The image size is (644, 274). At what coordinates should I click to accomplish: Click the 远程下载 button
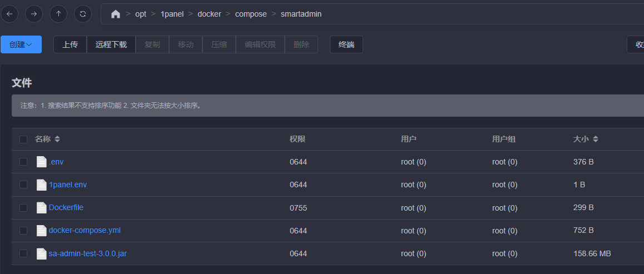coord(111,44)
